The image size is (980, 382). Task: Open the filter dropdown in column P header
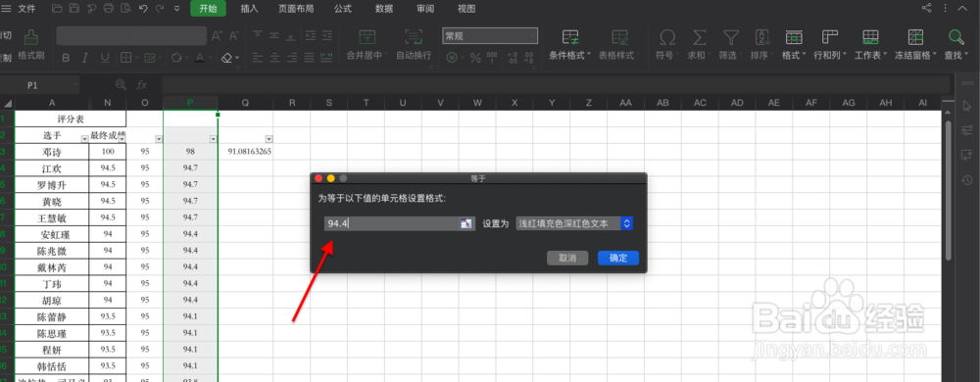(x=213, y=139)
